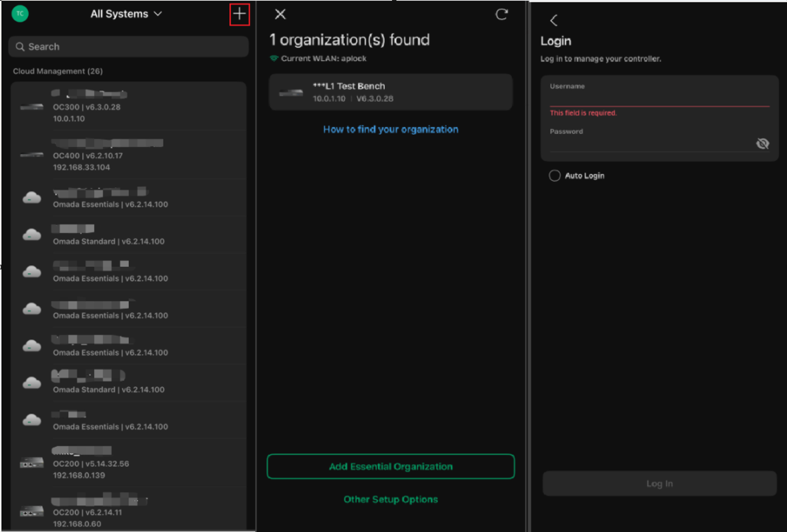Open the TC profile avatar

pos(20,14)
